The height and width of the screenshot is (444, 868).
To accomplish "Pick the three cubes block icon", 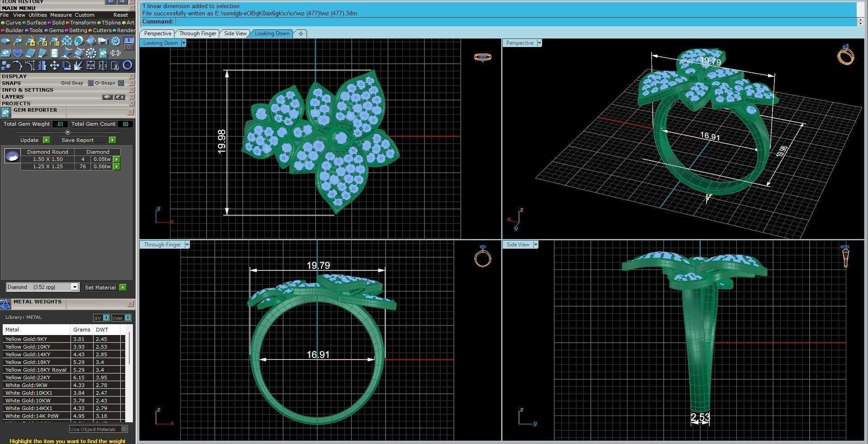I will 5,66.
